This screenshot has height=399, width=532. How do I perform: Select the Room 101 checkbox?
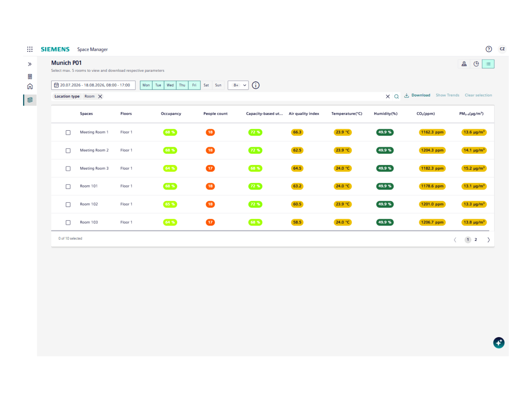click(68, 187)
